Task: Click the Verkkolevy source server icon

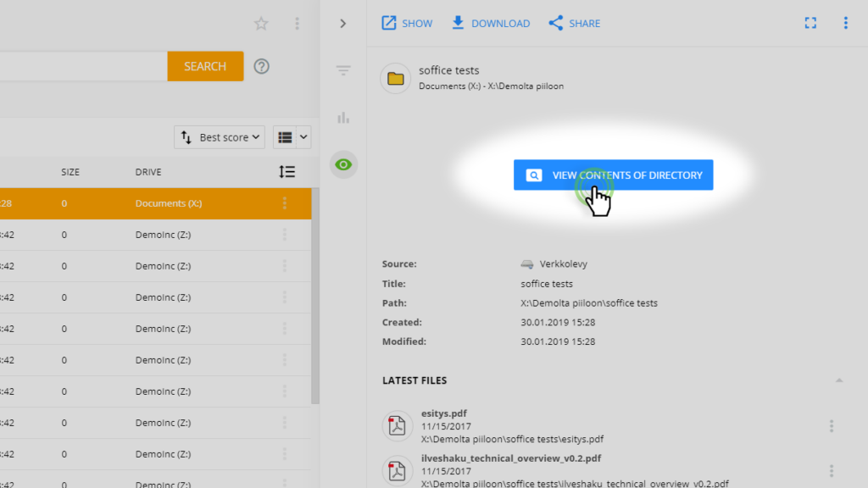Action: [x=526, y=263]
